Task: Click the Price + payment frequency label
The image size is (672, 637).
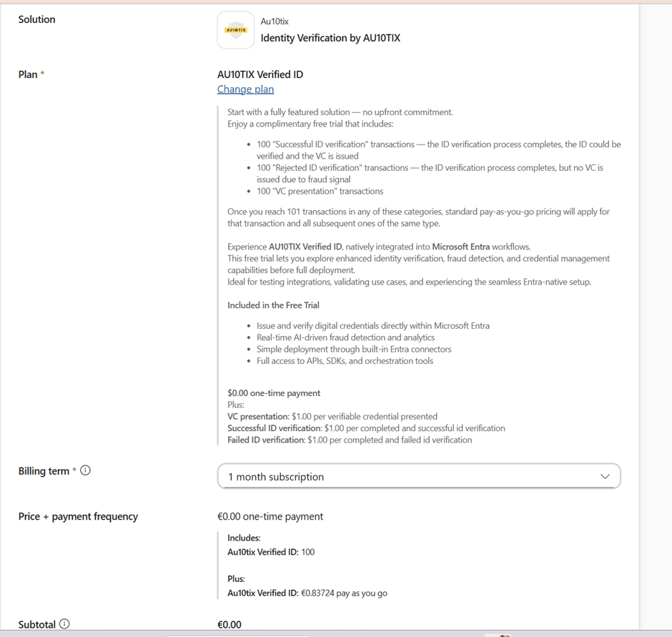Action: coord(78,516)
